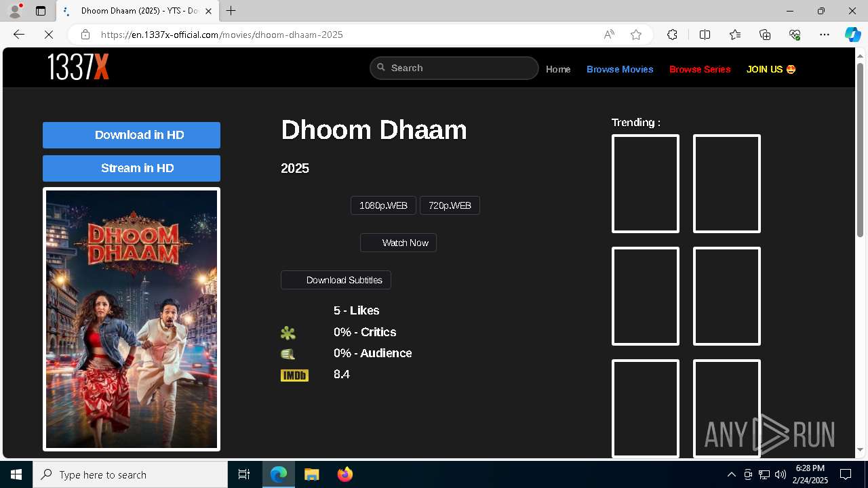This screenshot has width=868, height=488.
Task: Open Settings and more menu
Action: click(x=825, y=35)
